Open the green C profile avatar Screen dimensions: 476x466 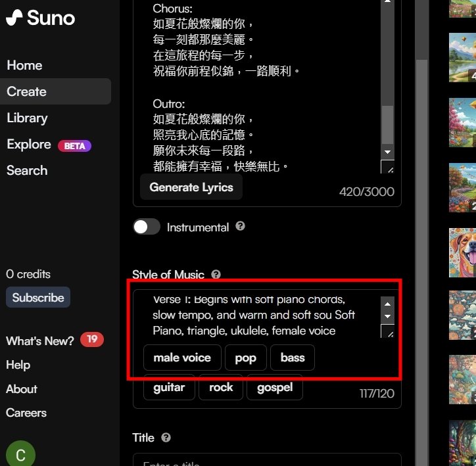coord(20,454)
